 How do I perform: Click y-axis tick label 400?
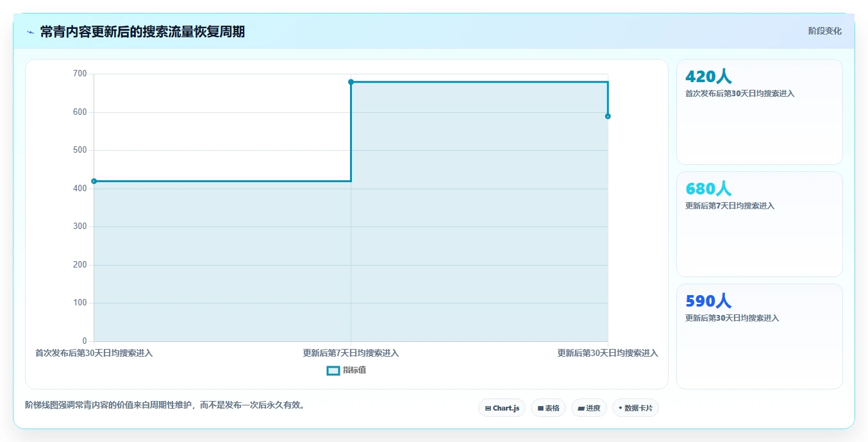pyautogui.click(x=80, y=189)
